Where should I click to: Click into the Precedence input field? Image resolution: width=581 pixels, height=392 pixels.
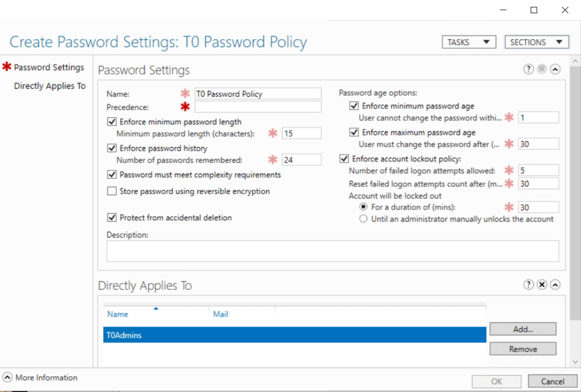tap(258, 107)
